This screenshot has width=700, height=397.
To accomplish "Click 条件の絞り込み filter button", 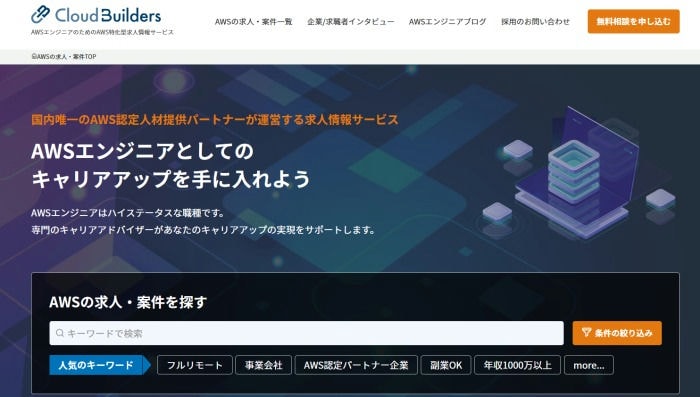I will click(x=617, y=333).
